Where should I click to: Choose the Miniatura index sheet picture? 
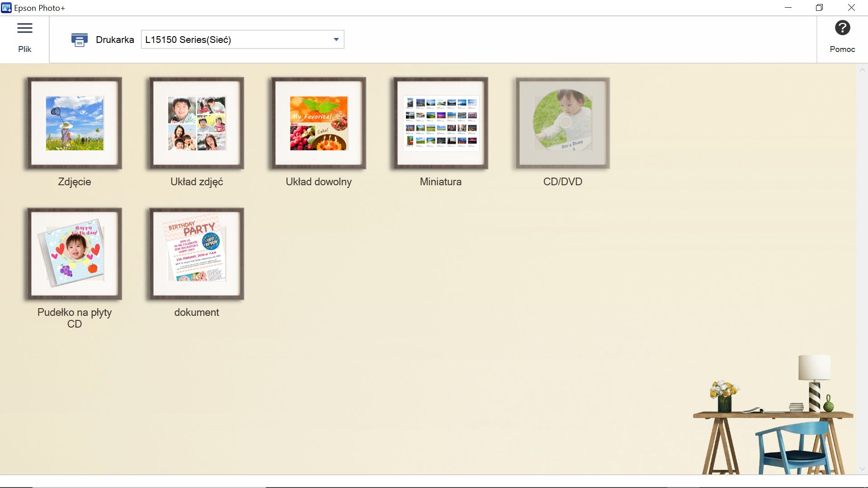pos(441,123)
